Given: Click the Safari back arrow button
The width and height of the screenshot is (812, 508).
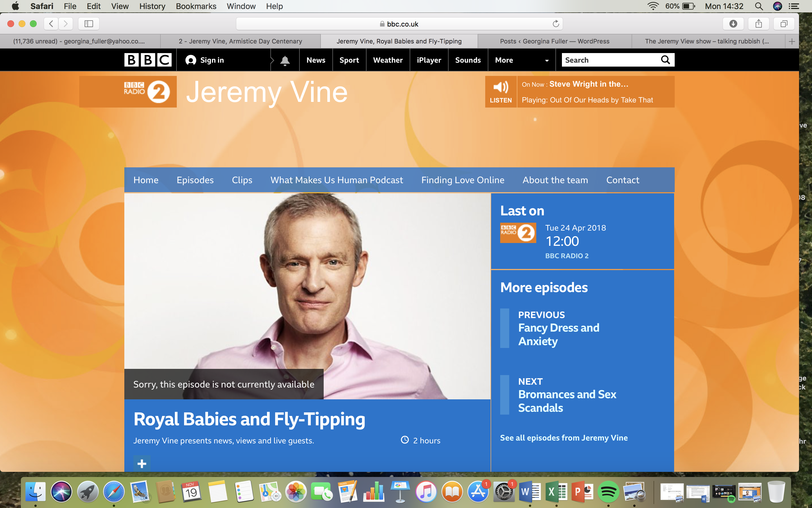Looking at the screenshot, I should point(51,23).
